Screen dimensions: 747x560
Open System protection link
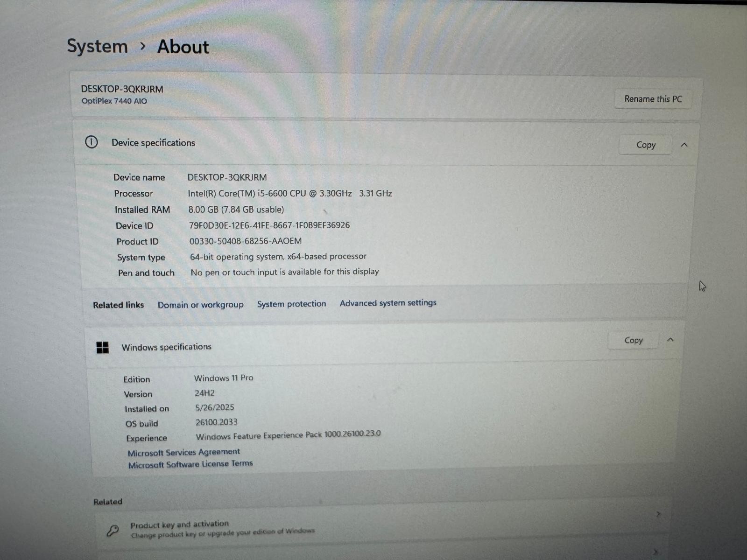(291, 304)
